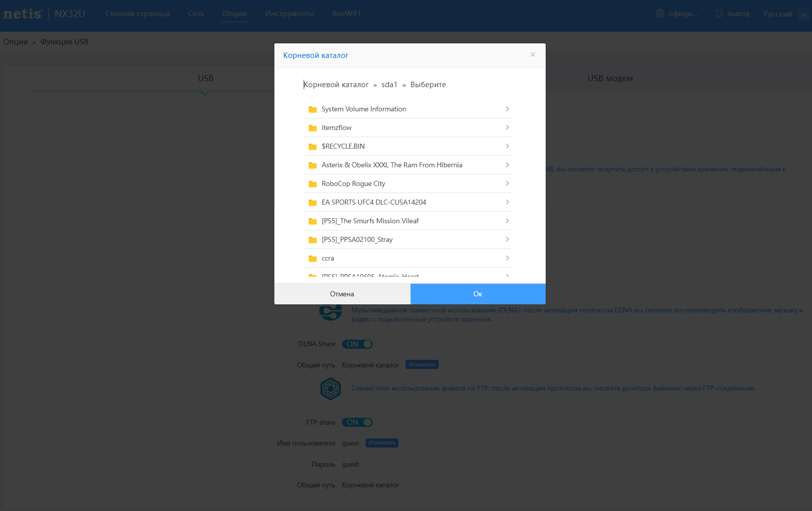
Task: Expand System Volume Information folder chevron
Action: (507, 109)
